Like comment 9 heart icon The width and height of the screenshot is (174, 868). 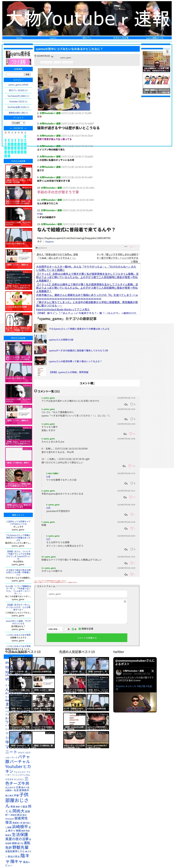132,483
